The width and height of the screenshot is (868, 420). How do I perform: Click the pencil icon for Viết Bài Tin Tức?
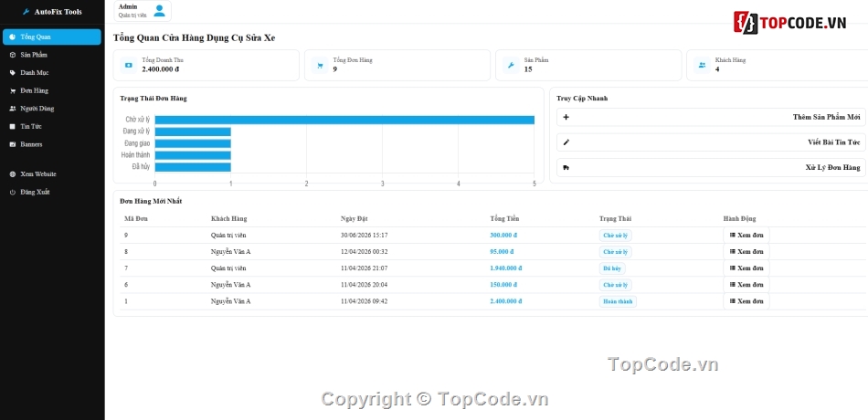[566, 142]
